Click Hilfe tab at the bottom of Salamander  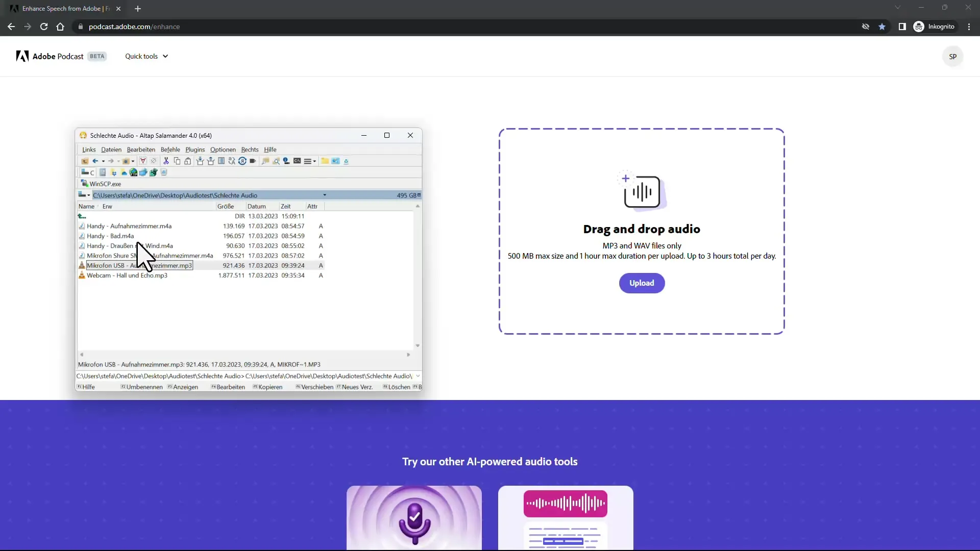pyautogui.click(x=88, y=387)
